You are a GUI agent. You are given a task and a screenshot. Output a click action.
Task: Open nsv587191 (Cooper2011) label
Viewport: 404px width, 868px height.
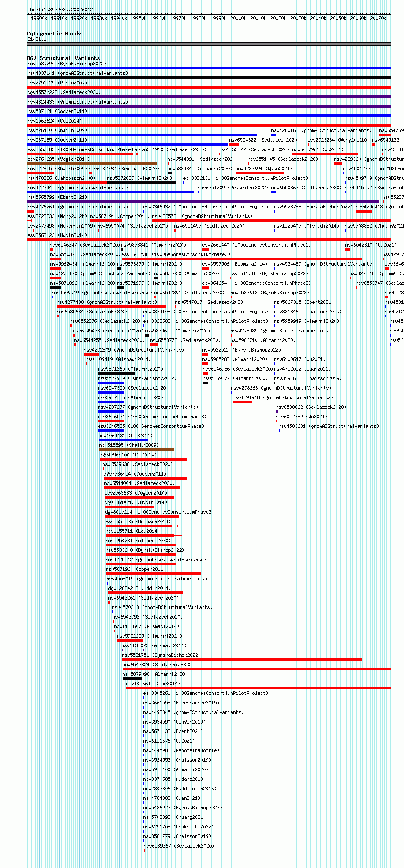pos(120,216)
